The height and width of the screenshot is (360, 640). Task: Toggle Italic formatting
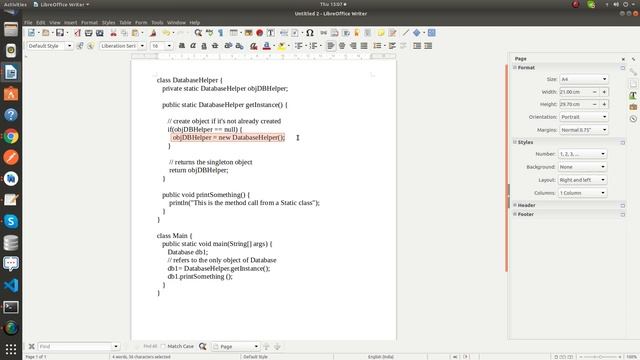(x=193, y=46)
